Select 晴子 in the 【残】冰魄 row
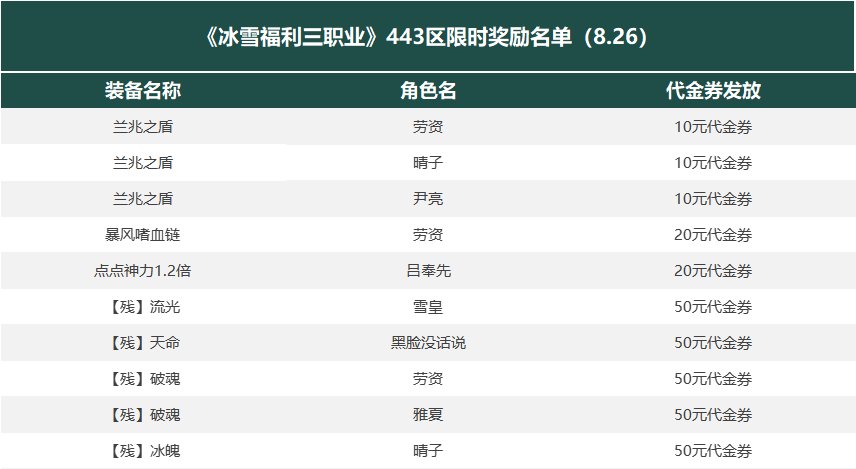This screenshot has height=469, width=856. point(428,451)
